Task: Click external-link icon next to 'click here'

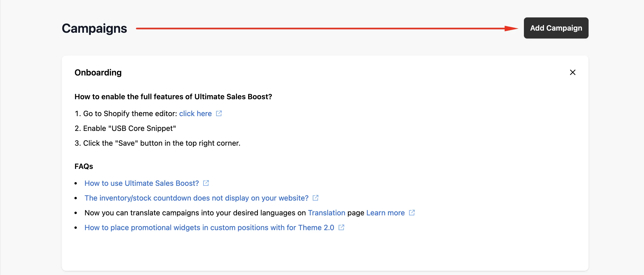Action: [x=219, y=113]
